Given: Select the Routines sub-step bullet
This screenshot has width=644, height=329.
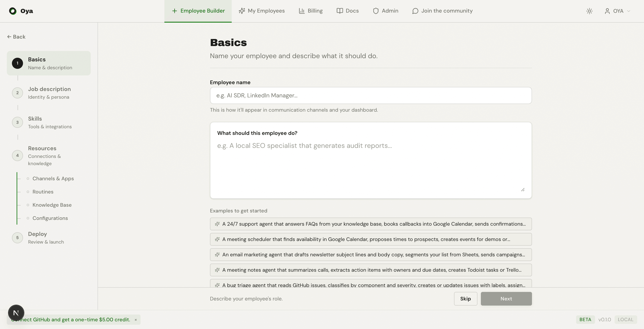Looking at the screenshot, I should pyautogui.click(x=28, y=192).
